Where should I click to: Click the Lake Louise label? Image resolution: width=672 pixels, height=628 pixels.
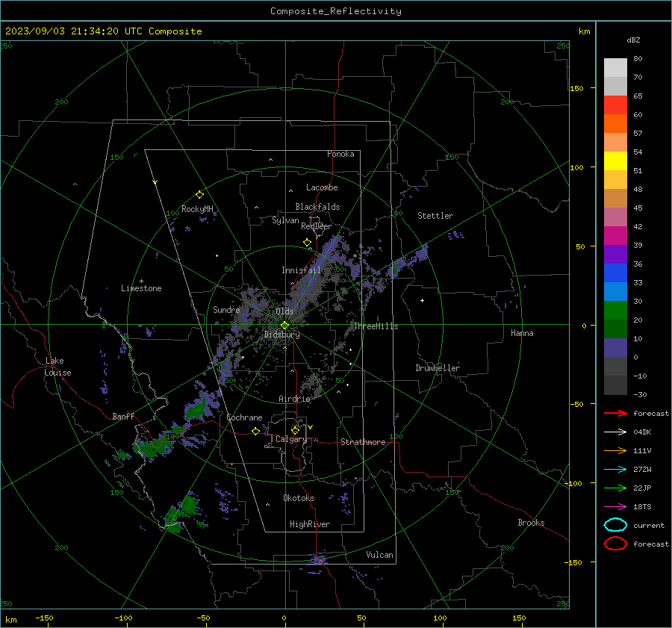pos(58,367)
